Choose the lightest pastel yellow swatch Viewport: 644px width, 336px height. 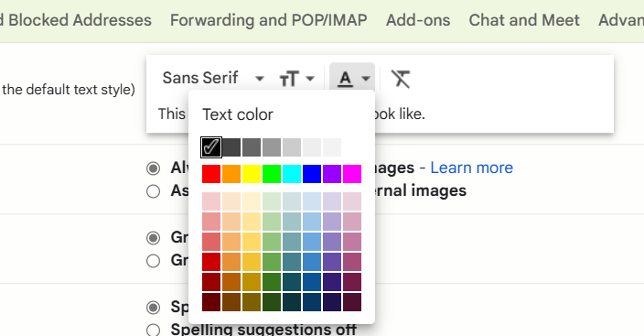click(252, 201)
